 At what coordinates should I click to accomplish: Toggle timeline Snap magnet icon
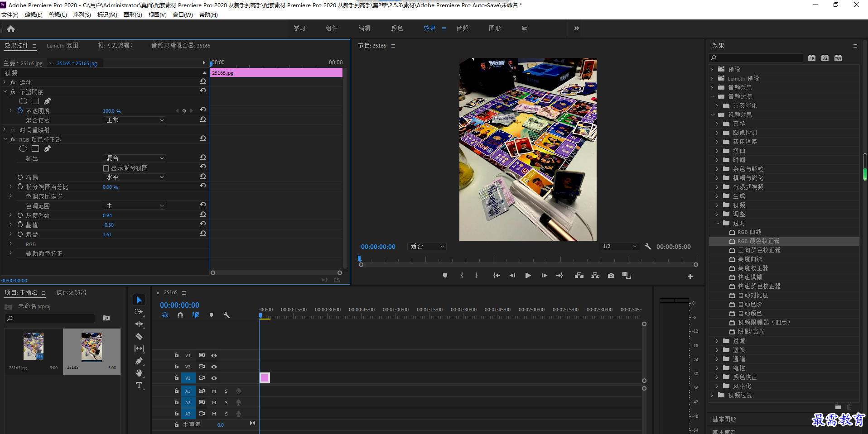(180, 315)
